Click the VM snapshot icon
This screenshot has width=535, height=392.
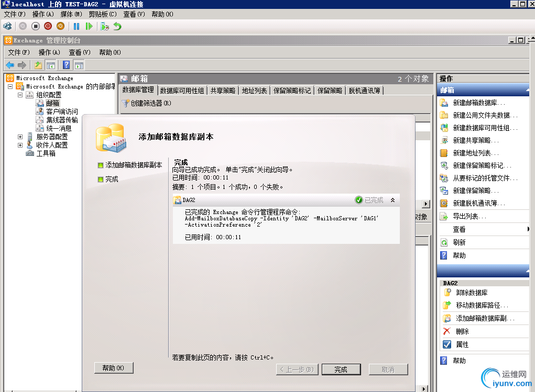[x=104, y=26]
